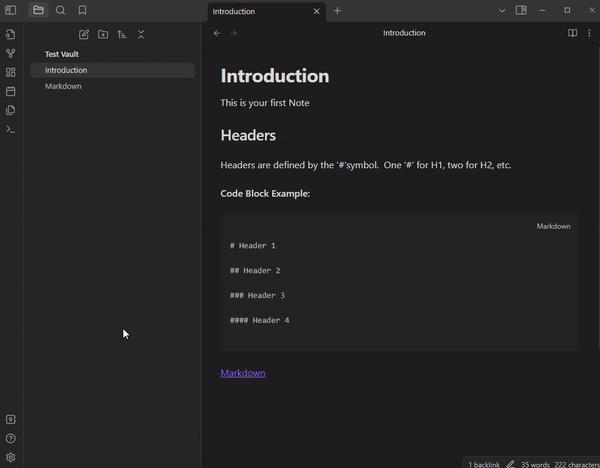Collapse the left sidebar toggle icon
The width and height of the screenshot is (600, 468).
click(x=10, y=10)
